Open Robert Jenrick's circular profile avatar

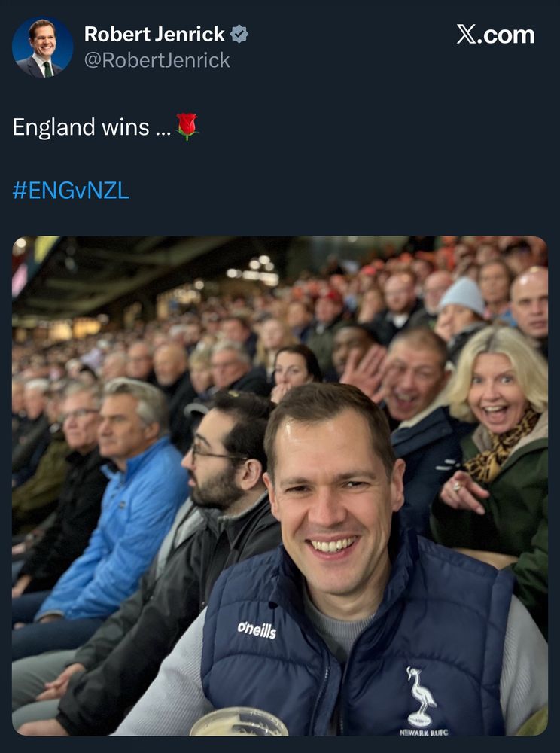point(42,47)
